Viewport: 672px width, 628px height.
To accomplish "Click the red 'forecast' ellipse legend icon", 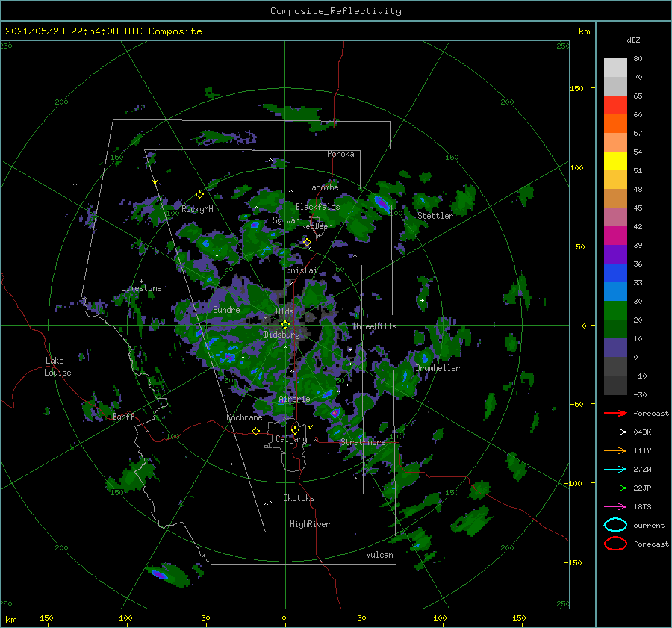I will point(615,544).
